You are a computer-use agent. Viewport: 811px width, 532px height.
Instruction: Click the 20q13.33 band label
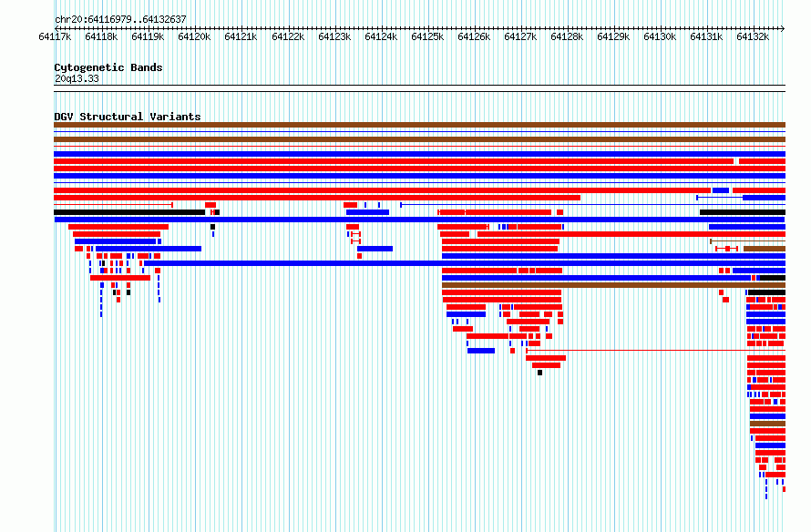pyautogui.click(x=77, y=78)
